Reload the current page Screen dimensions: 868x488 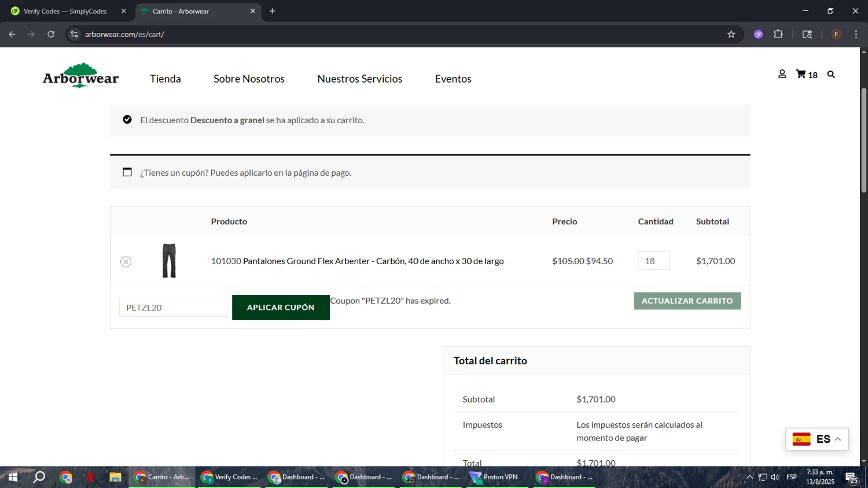click(x=51, y=34)
